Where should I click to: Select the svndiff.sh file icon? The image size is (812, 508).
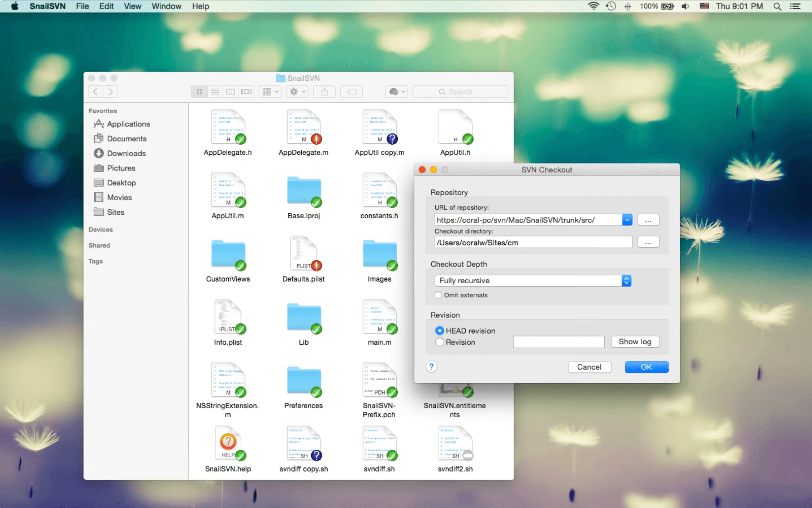tap(380, 443)
